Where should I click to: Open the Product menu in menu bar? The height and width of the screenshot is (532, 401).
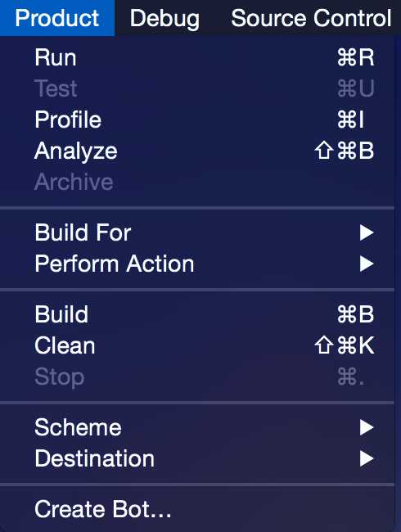click(57, 18)
